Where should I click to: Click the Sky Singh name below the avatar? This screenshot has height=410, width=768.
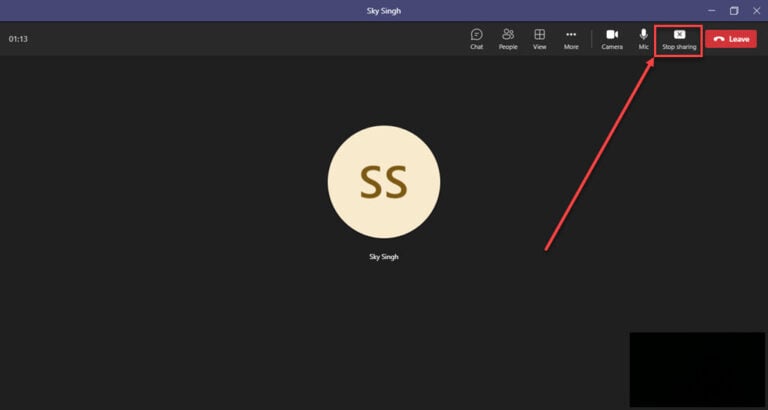[x=384, y=257]
